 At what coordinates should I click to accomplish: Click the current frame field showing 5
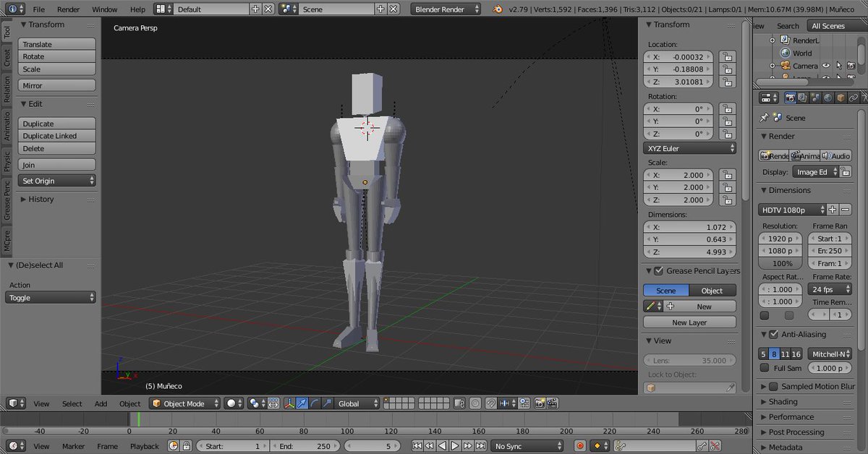[373, 446]
